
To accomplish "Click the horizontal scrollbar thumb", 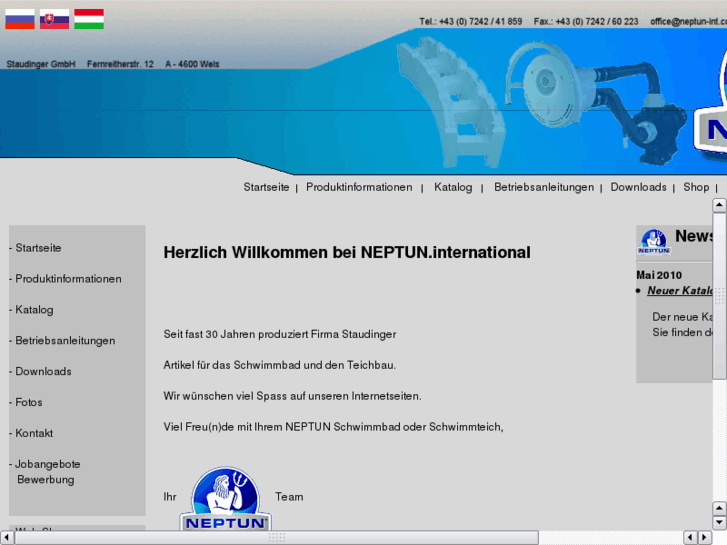I will pos(277,537).
